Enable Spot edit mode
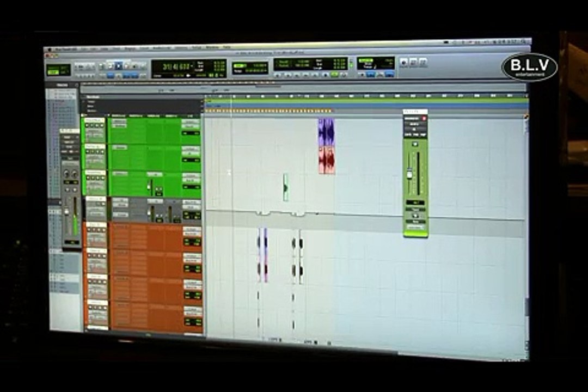 [65, 68]
